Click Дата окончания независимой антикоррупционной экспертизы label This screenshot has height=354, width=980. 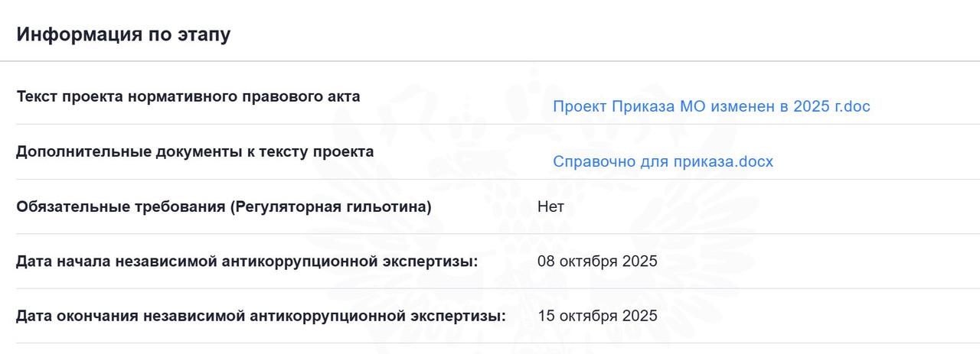(260, 316)
